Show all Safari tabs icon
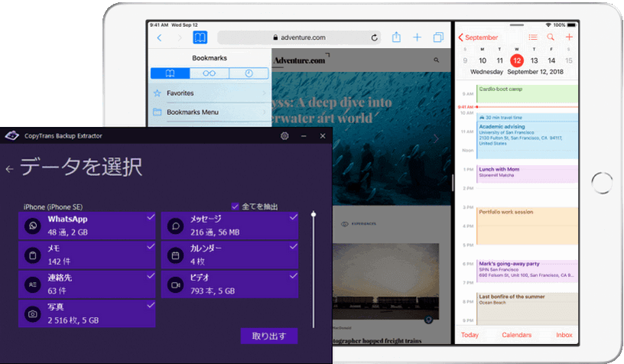 coord(438,37)
